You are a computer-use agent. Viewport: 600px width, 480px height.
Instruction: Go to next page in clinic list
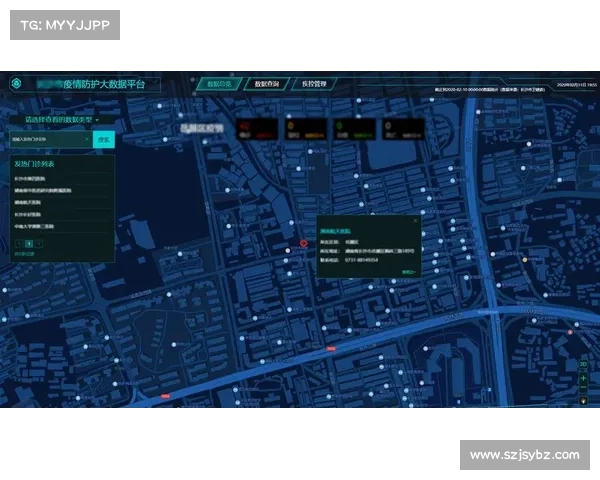pyautogui.click(x=41, y=243)
